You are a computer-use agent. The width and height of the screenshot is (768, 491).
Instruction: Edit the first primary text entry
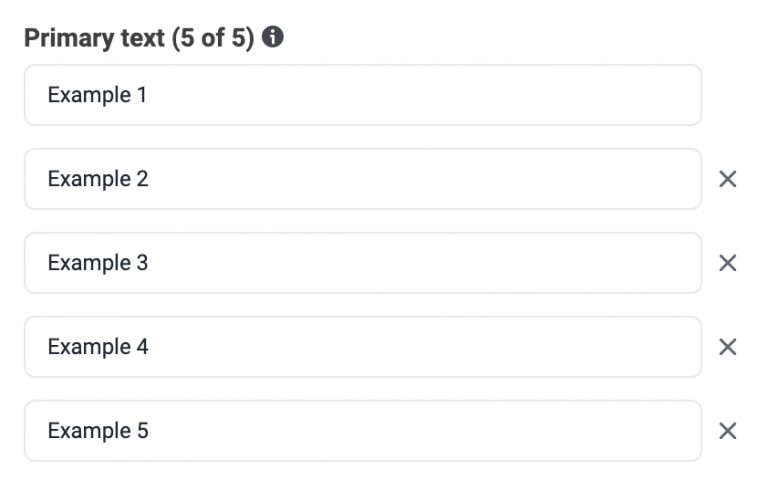362,95
